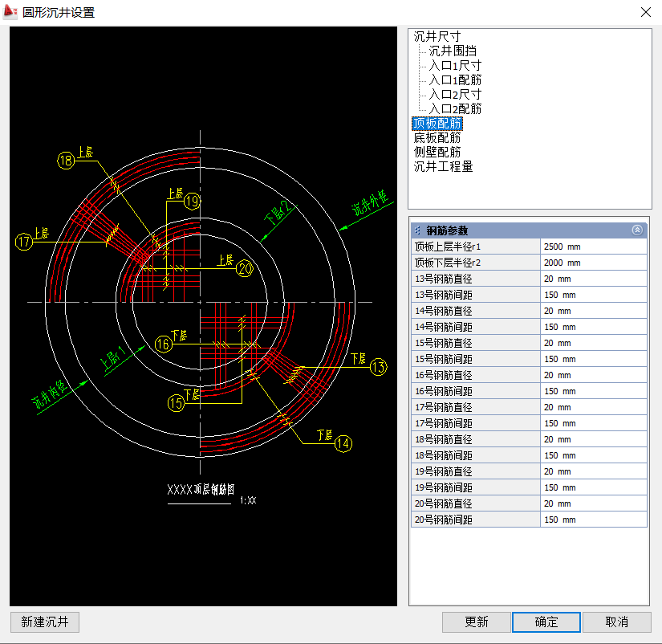Screen dimensions: 662x644
Task: Cancel using the 取消 button
Action: [x=616, y=622]
